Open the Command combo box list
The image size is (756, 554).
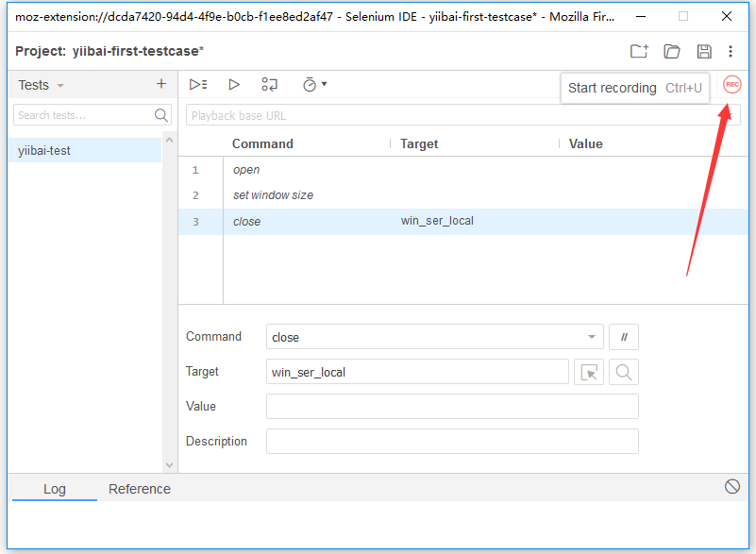[x=592, y=337]
